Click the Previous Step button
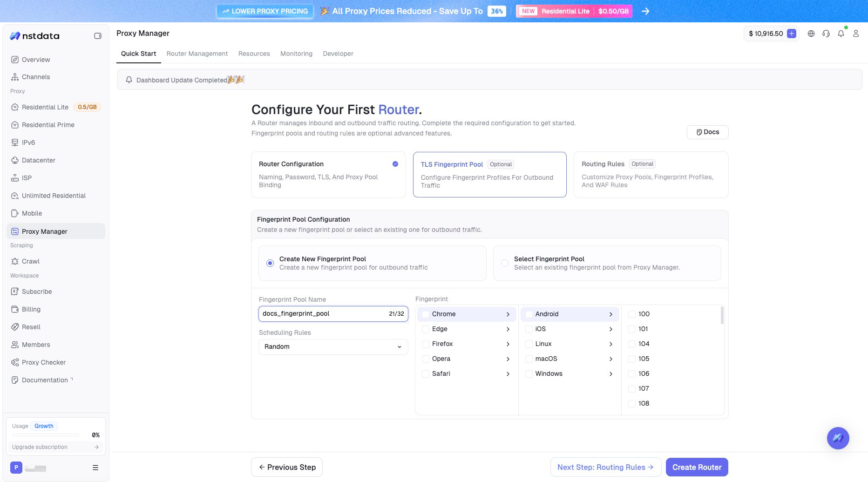Image resolution: width=868 pixels, height=482 pixels. pos(287,467)
